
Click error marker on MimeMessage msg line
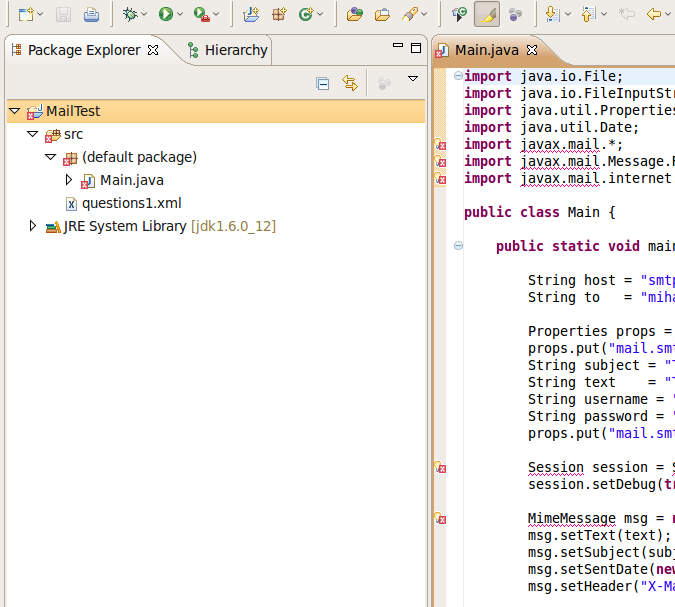440,518
